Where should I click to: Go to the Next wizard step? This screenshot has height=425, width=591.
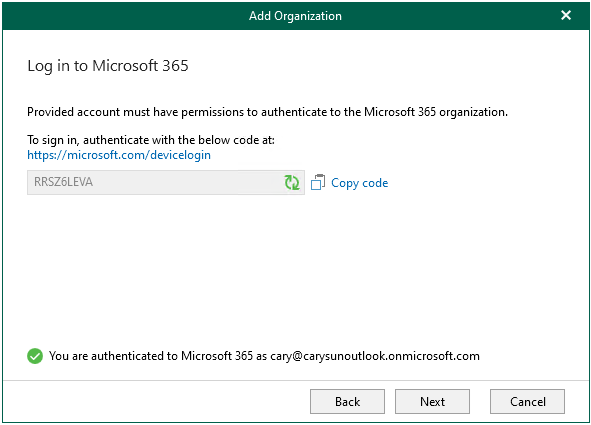(x=432, y=402)
